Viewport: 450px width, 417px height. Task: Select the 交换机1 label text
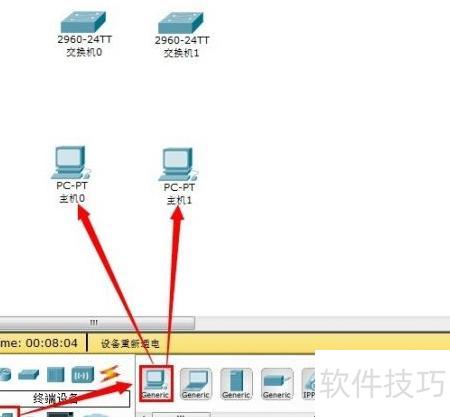181,53
